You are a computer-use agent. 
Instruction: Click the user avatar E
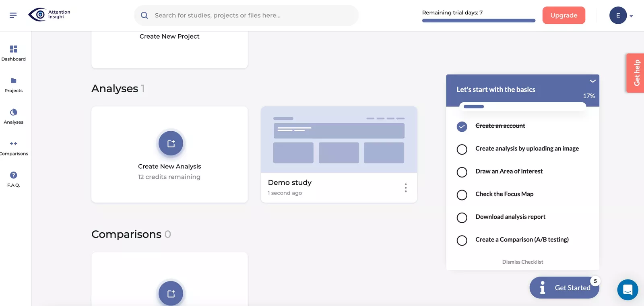pos(618,15)
